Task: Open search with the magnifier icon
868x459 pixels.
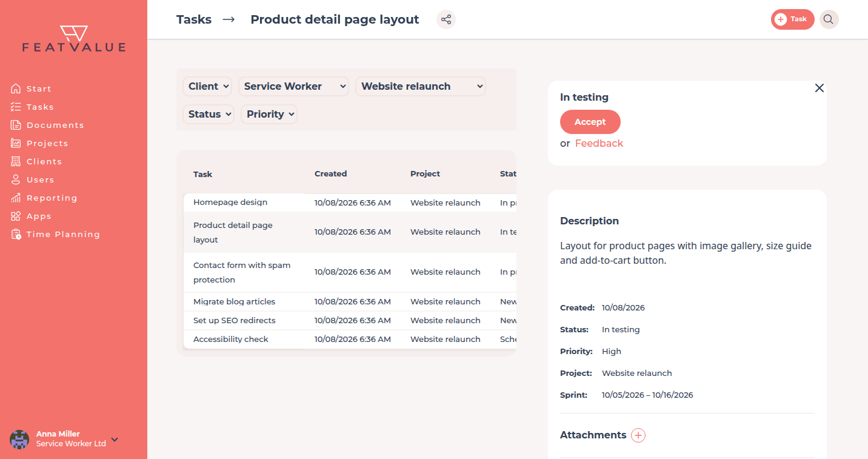Action: click(829, 19)
